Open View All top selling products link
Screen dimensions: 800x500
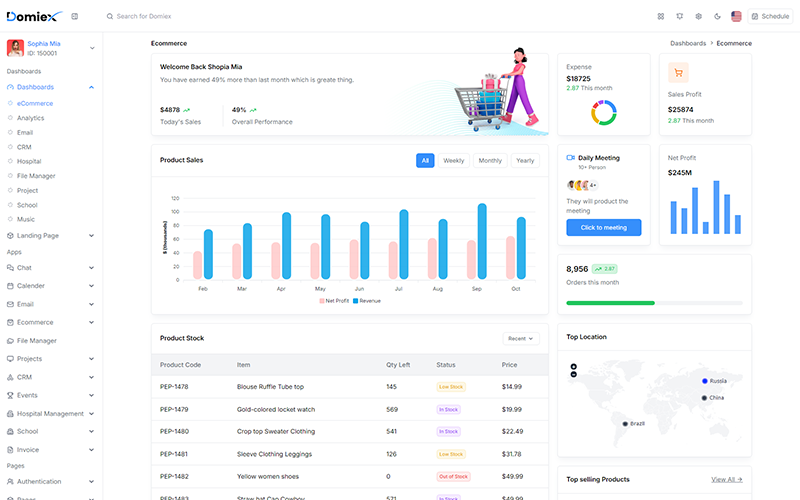(x=727, y=480)
